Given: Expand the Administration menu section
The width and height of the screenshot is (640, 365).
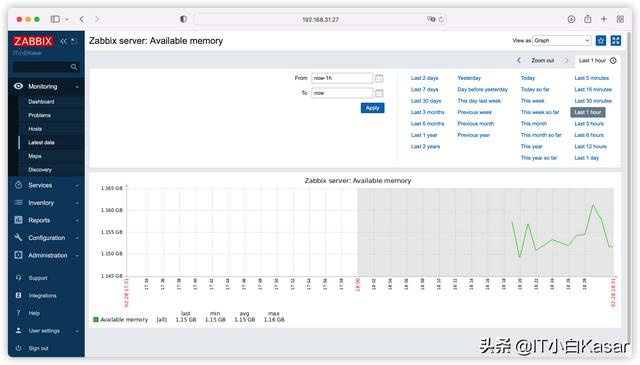Looking at the screenshot, I should click(x=77, y=255).
